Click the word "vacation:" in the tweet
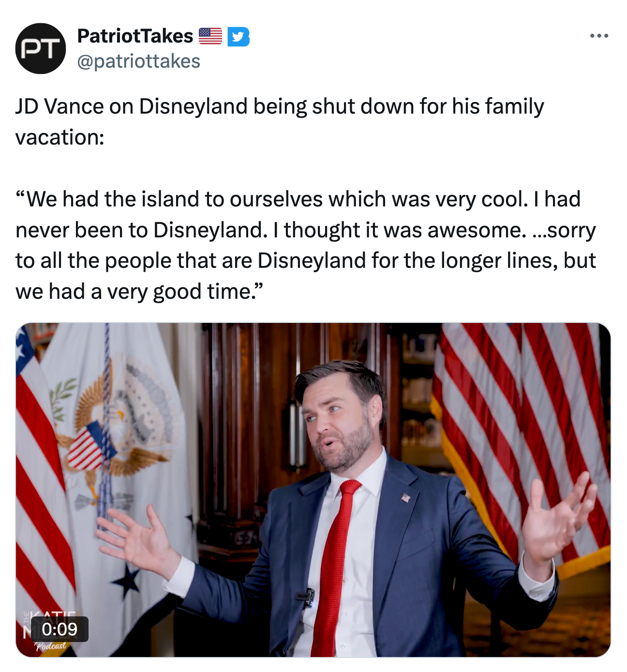The width and height of the screenshot is (627, 672). pos(60,138)
